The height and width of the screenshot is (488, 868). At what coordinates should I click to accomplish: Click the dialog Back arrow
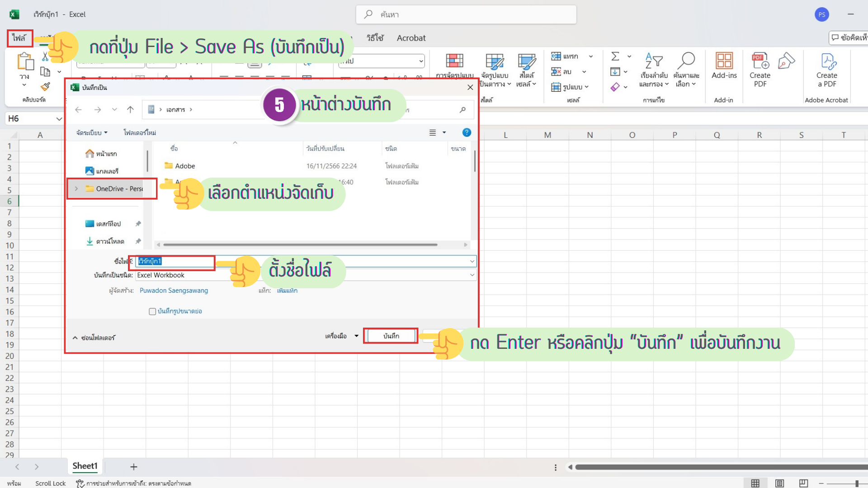[78, 109]
